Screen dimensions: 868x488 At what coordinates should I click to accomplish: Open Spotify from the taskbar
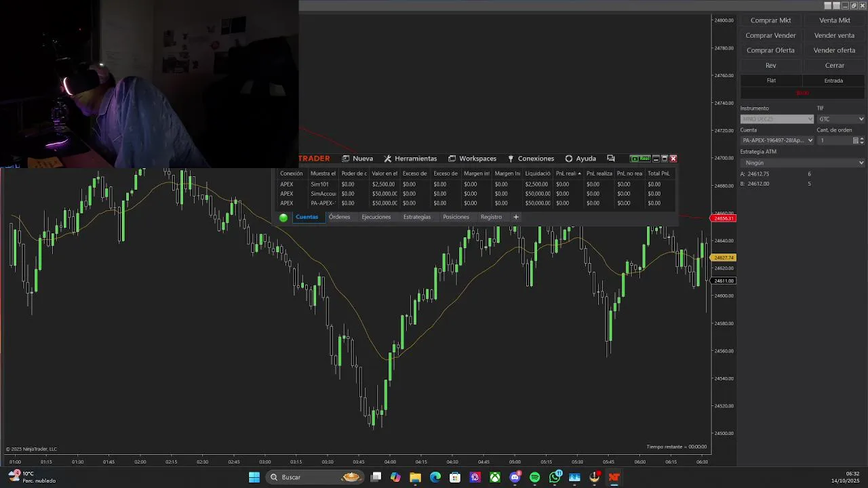click(534, 477)
